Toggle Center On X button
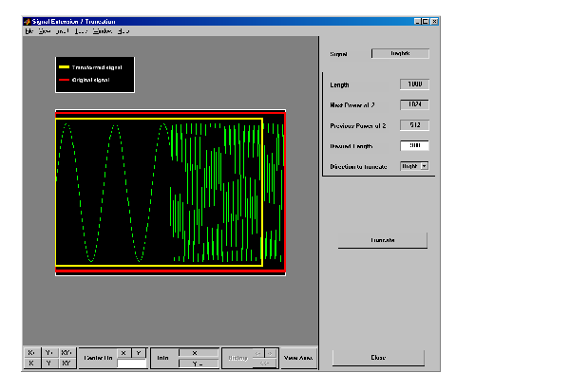 click(123, 353)
